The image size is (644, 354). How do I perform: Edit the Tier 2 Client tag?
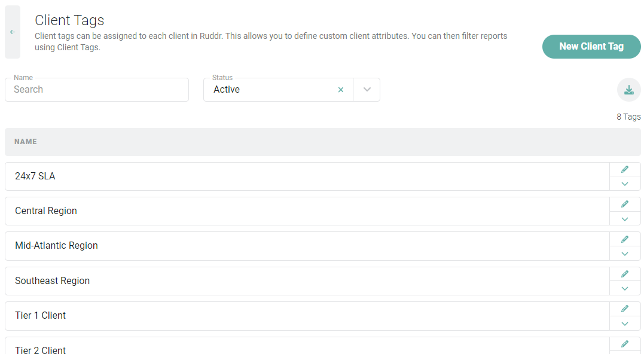point(625,344)
